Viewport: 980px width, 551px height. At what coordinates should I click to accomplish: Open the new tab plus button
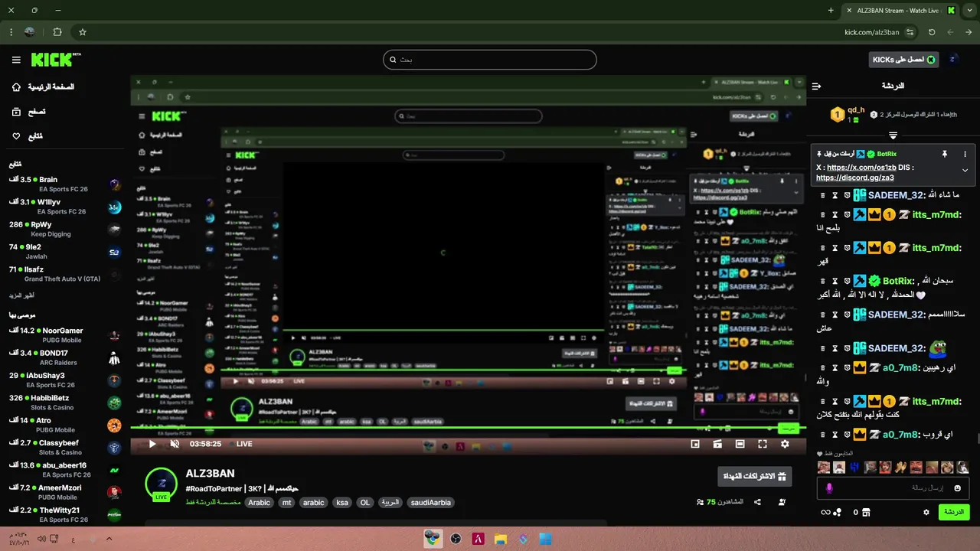(831, 11)
